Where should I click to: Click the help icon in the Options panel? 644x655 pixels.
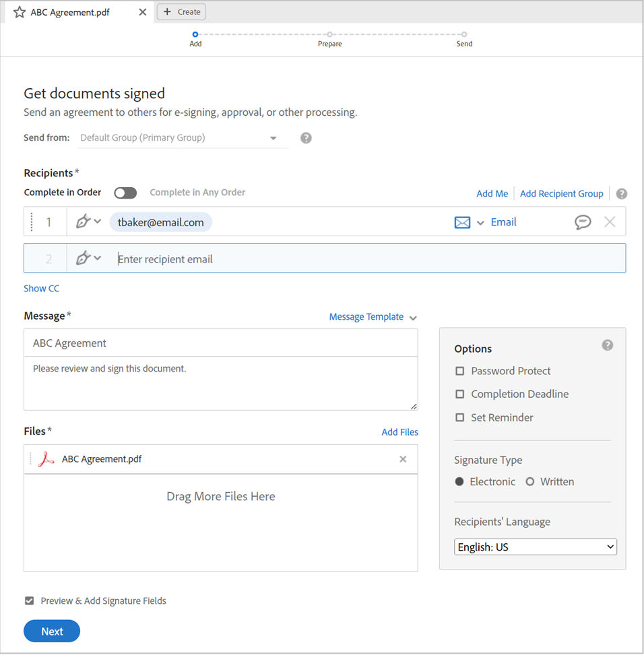pyautogui.click(x=607, y=345)
